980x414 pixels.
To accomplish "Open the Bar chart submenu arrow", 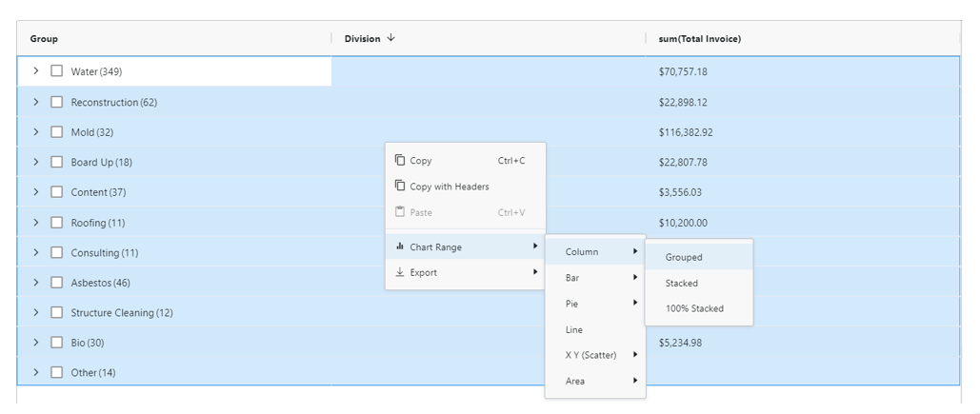I will coord(635,278).
